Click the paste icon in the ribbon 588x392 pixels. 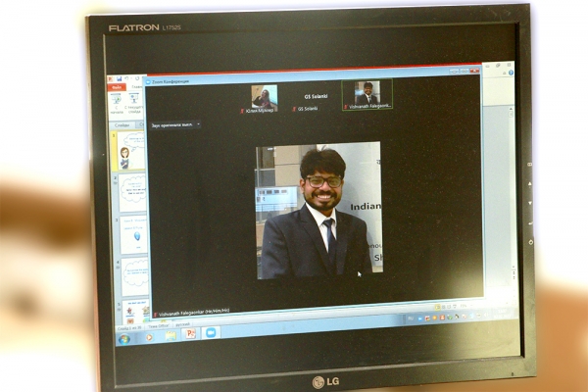115,100
